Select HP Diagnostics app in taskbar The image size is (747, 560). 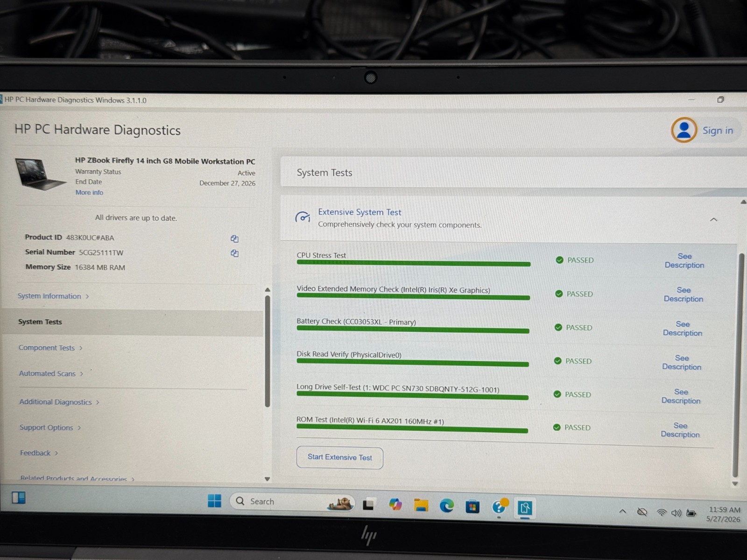(x=525, y=507)
